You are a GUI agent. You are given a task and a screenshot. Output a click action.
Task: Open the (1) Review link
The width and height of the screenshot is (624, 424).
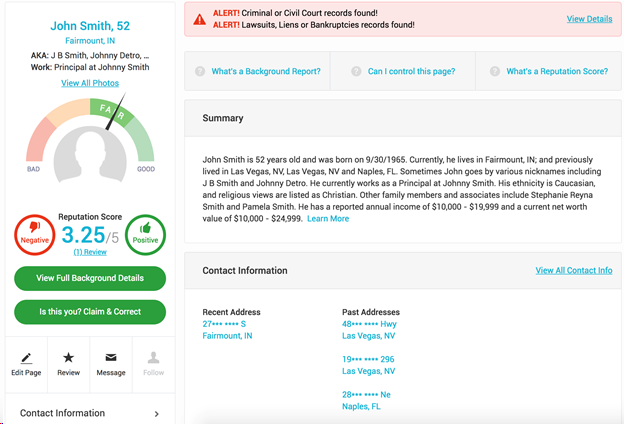point(90,252)
